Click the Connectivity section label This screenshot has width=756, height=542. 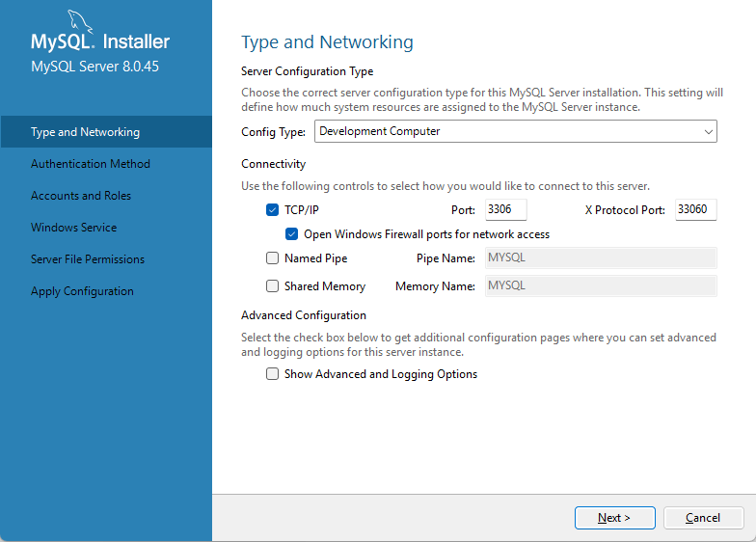pyautogui.click(x=274, y=164)
